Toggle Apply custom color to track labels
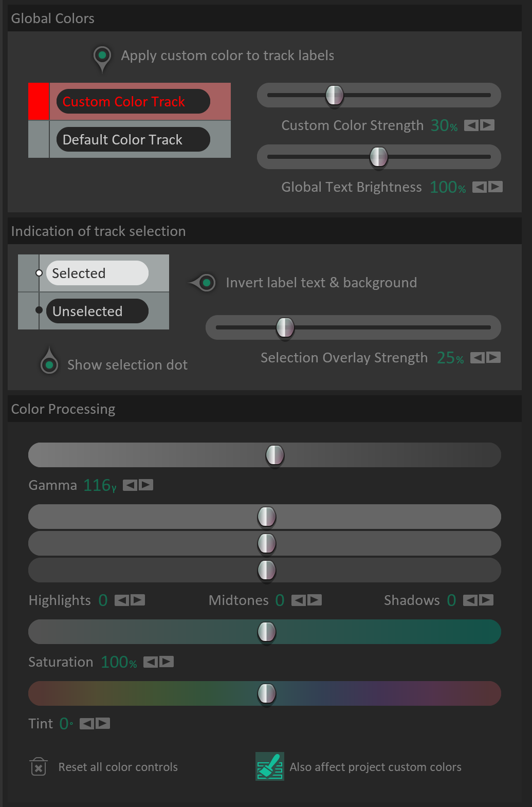This screenshot has width=532, height=807. (x=102, y=56)
